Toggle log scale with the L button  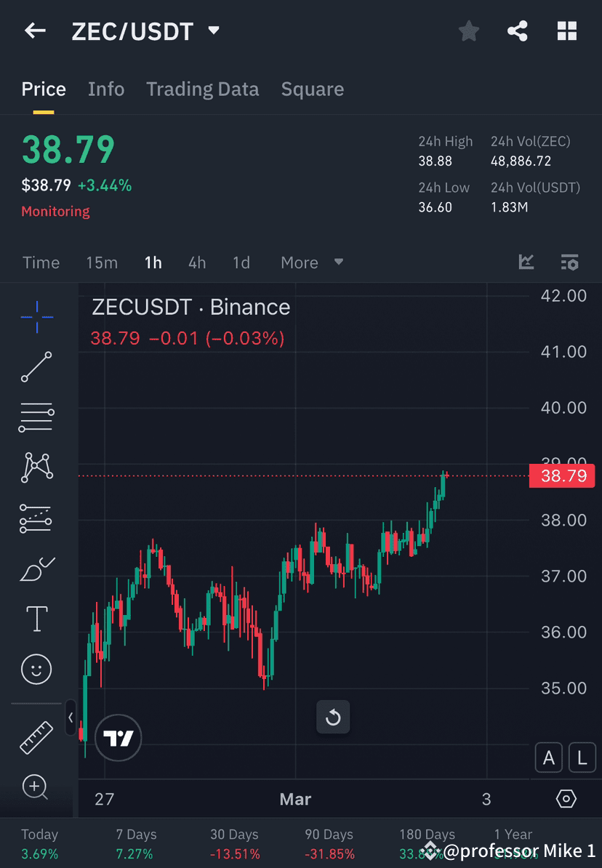[582, 757]
